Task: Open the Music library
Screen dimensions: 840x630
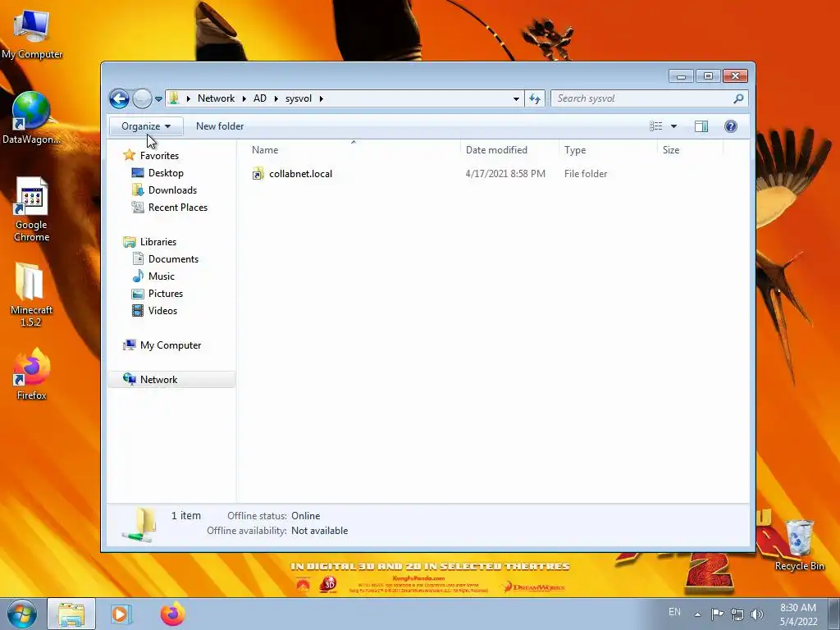Action: pos(162,276)
